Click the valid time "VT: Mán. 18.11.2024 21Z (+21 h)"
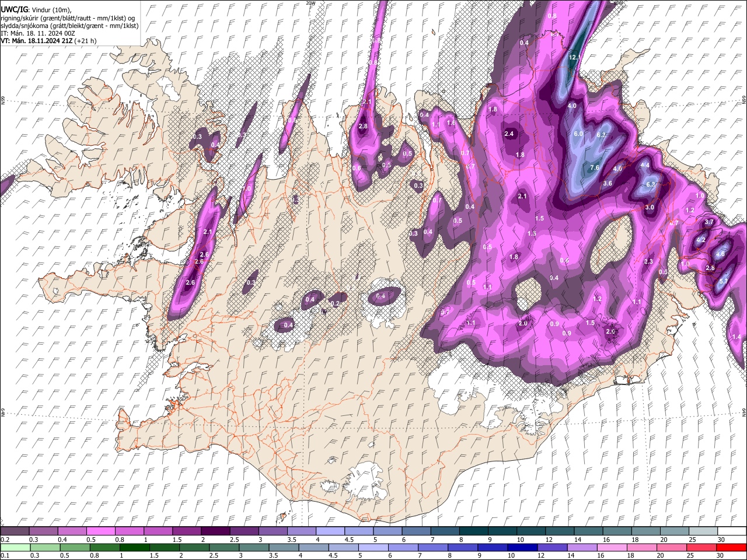Screen dimensions: 747x560 click(x=48, y=41)
